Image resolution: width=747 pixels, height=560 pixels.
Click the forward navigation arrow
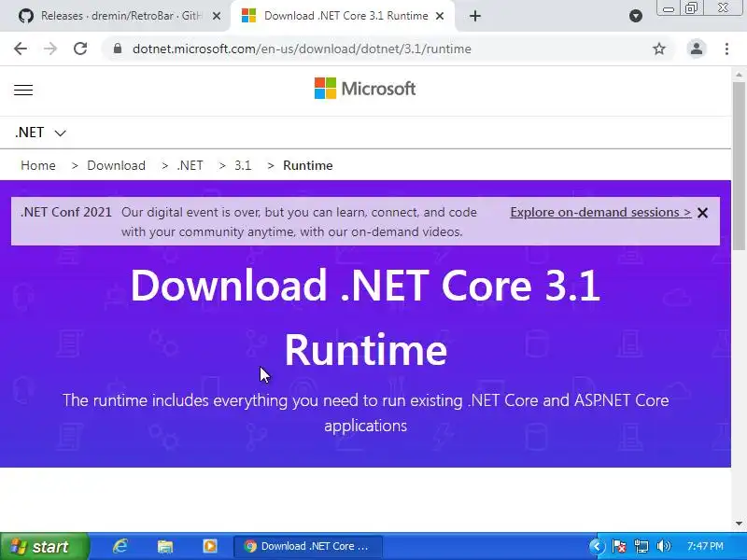pyautogui.click(x=50, y=49)
